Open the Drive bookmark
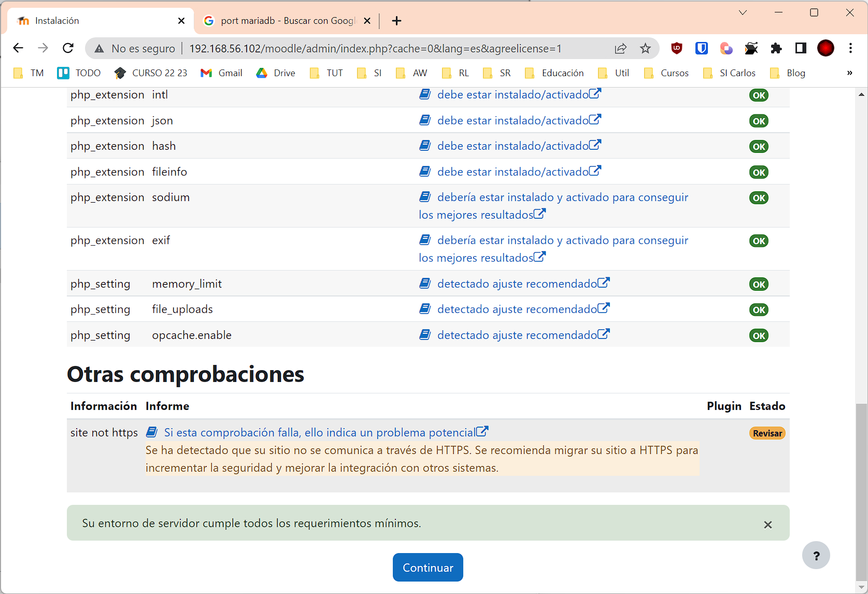 276,73
